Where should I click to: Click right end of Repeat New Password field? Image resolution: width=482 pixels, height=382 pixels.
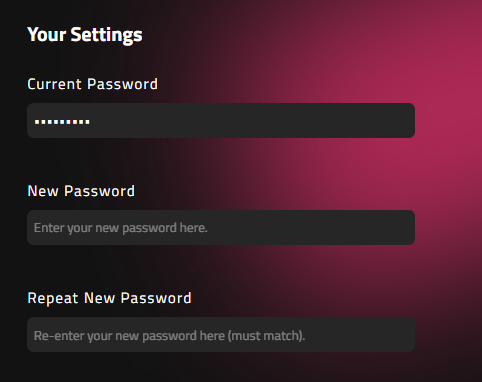(x=383, y=335)
